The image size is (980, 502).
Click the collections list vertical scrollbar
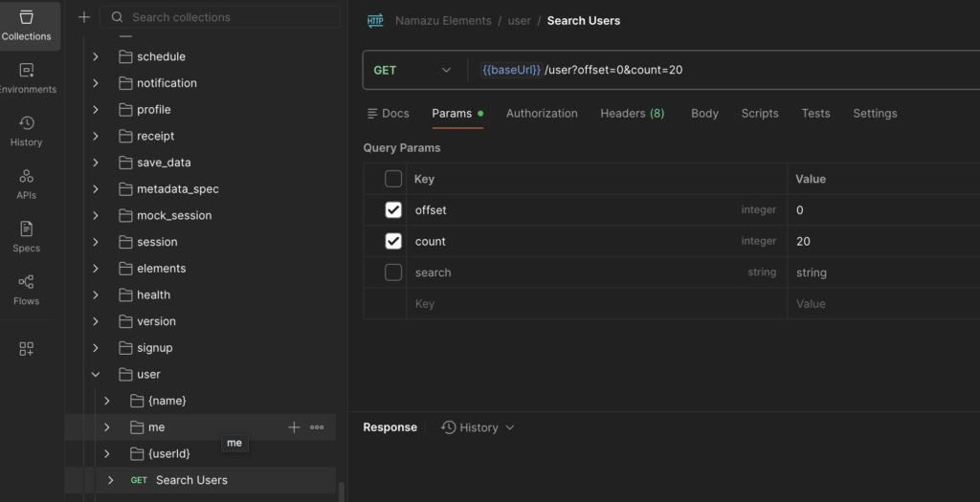(x=340, y=491)
